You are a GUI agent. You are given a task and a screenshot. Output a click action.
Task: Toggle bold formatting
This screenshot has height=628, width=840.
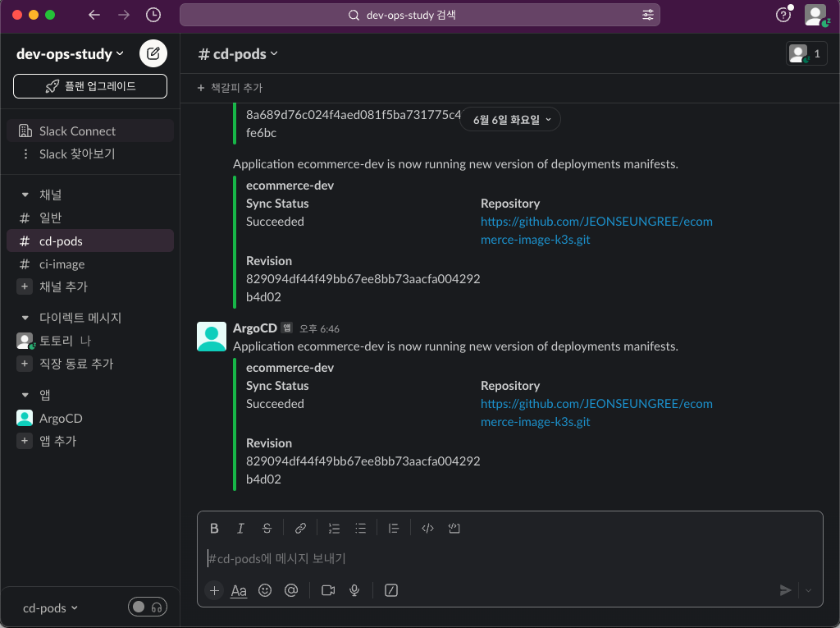pyautogui.click(x=214, y=528)
